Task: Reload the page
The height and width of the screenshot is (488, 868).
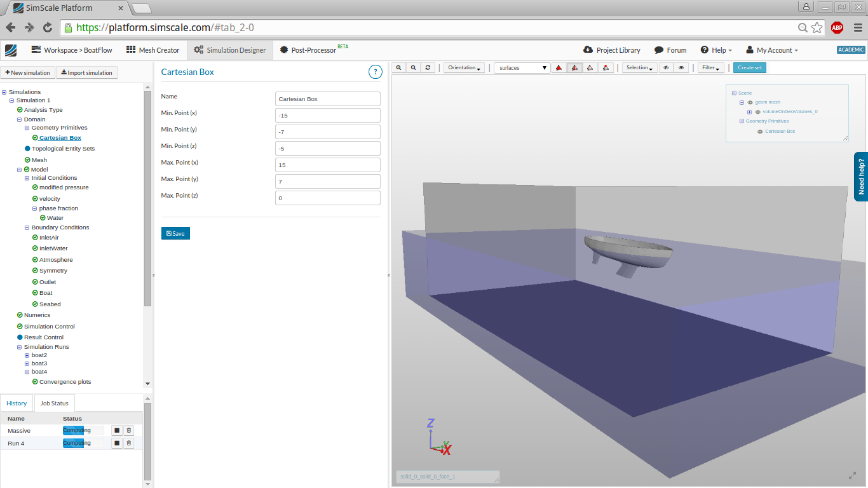Action: (48, 27)
